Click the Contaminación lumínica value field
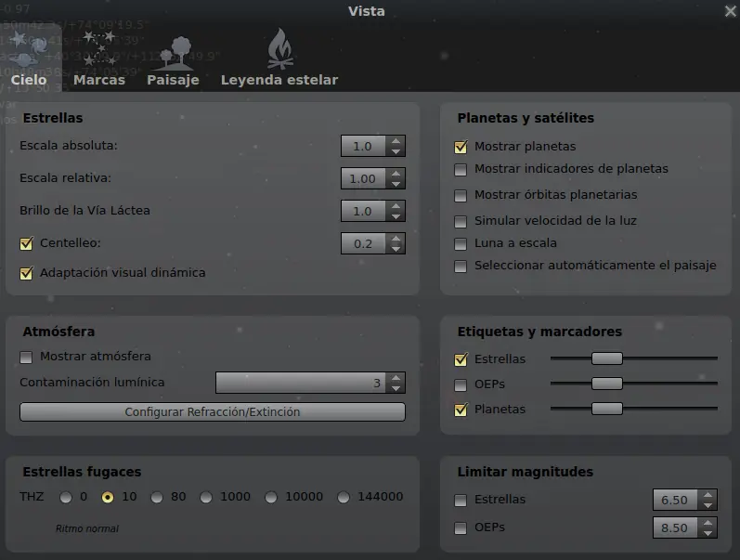 point(301,383)
